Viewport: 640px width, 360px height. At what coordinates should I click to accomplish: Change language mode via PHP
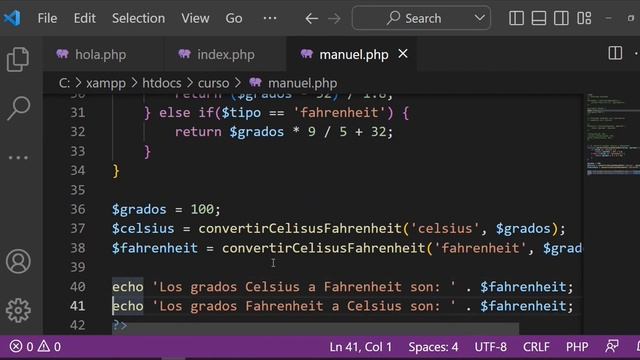[x=577, y=347]
